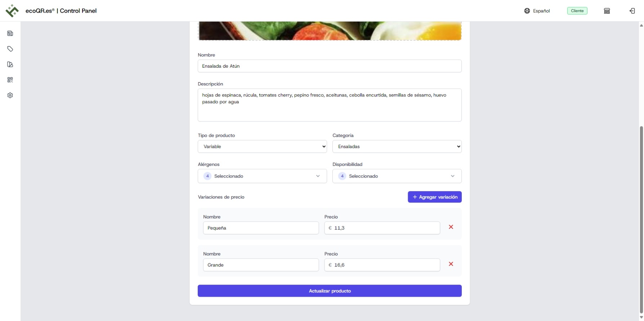The image size is (644, 321).
Task: Remove the Grande price variation
Action: point(451,264)
